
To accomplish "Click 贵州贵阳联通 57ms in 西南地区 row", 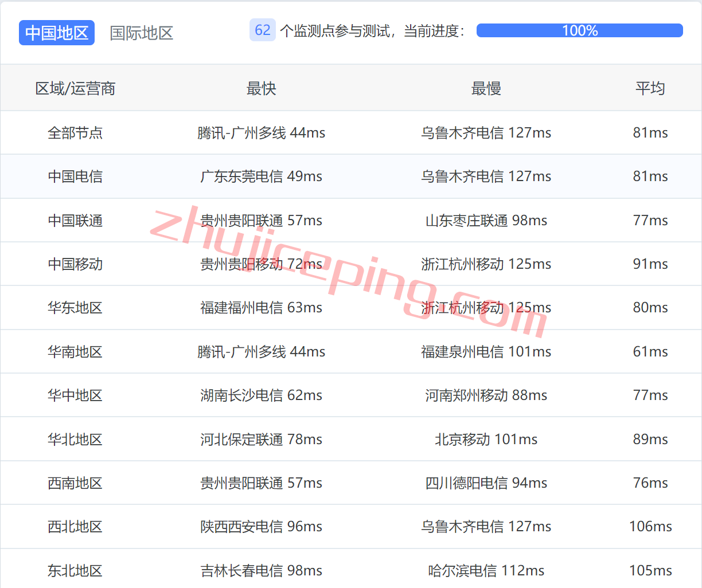I will coord(262,483).
